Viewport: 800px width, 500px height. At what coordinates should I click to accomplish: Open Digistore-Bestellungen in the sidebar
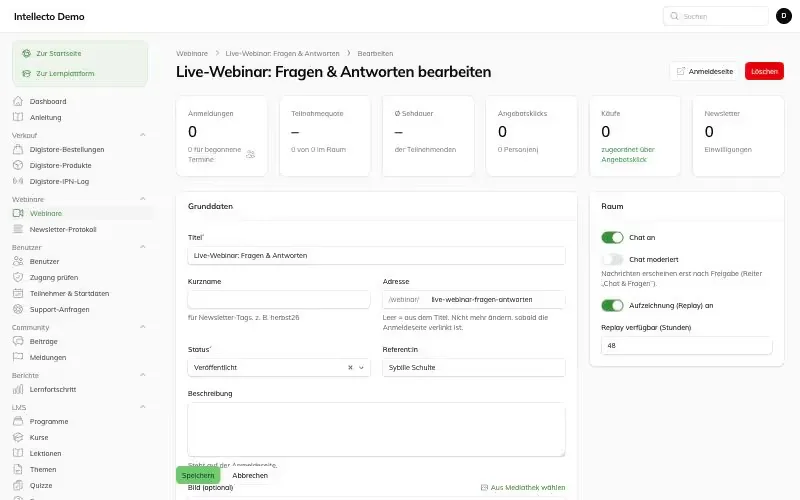66,149
